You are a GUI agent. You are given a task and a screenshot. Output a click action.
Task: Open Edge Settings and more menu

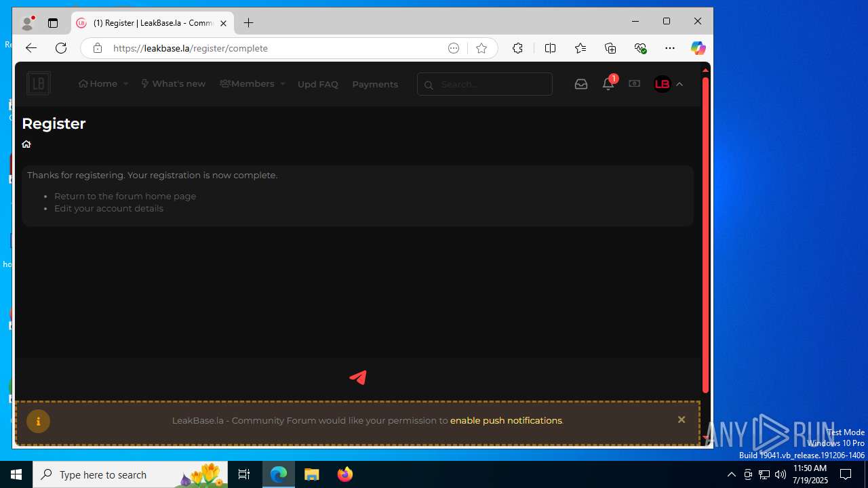[670, 48]
